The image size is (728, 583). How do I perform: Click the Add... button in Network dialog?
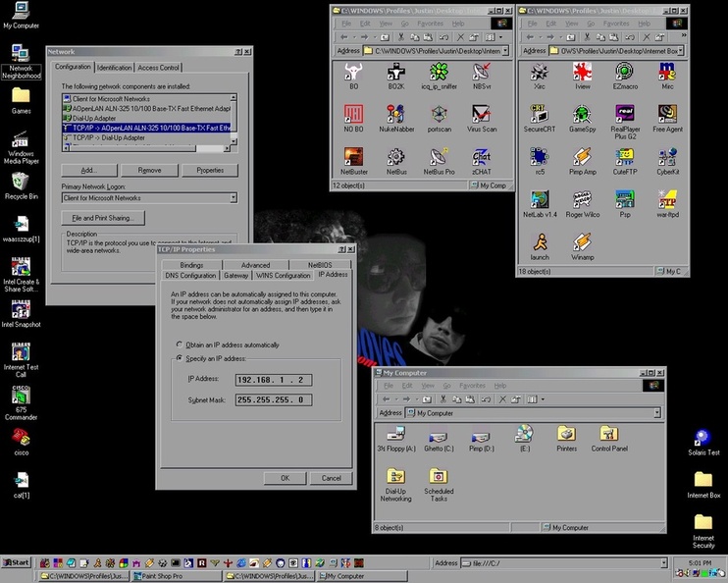pos(89,170)
